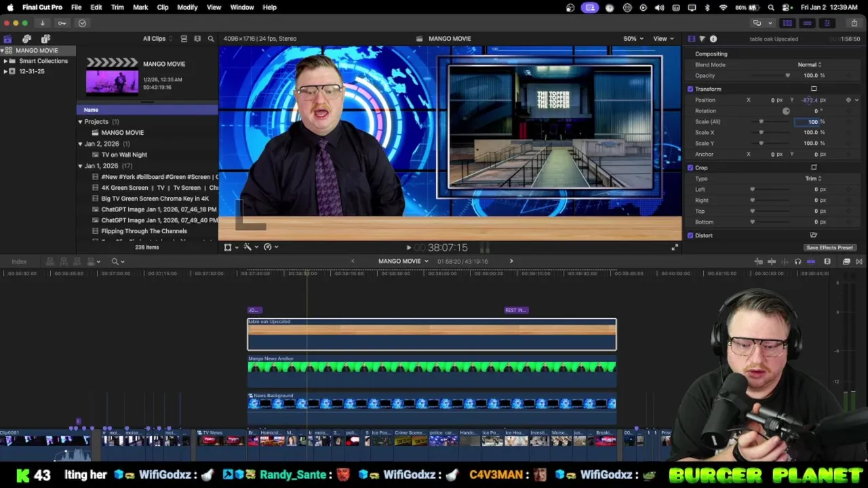Screen dimensions: 868x488
Task: Click the Share export icon
Action: coord(854,23)
